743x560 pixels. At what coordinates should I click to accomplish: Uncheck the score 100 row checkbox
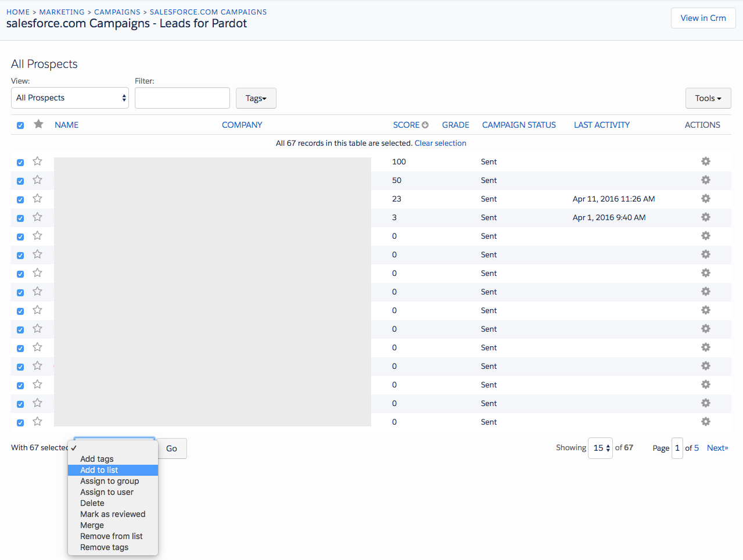[x=20, y=163]
